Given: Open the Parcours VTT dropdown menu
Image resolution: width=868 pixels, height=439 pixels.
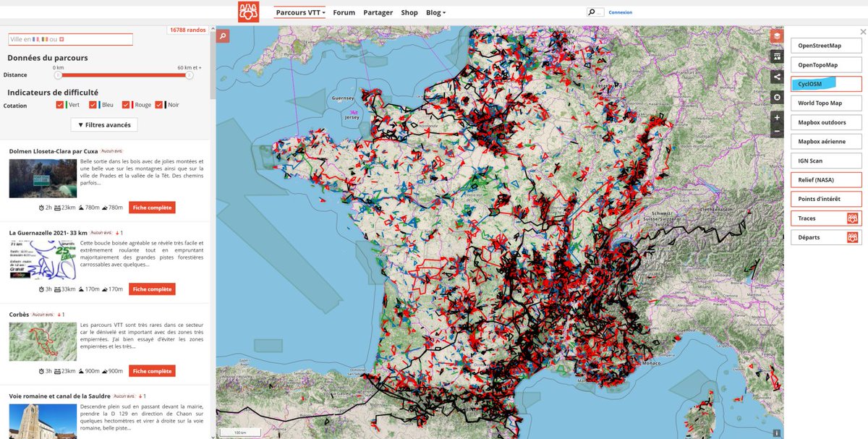Looking at the screenshot, I should coord(299,12).
